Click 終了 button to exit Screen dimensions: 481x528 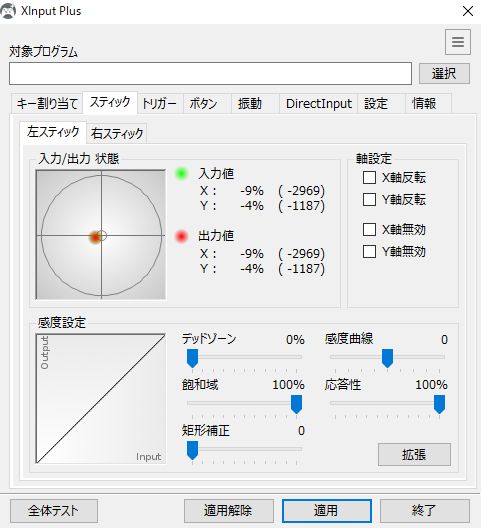click(425, 510)
